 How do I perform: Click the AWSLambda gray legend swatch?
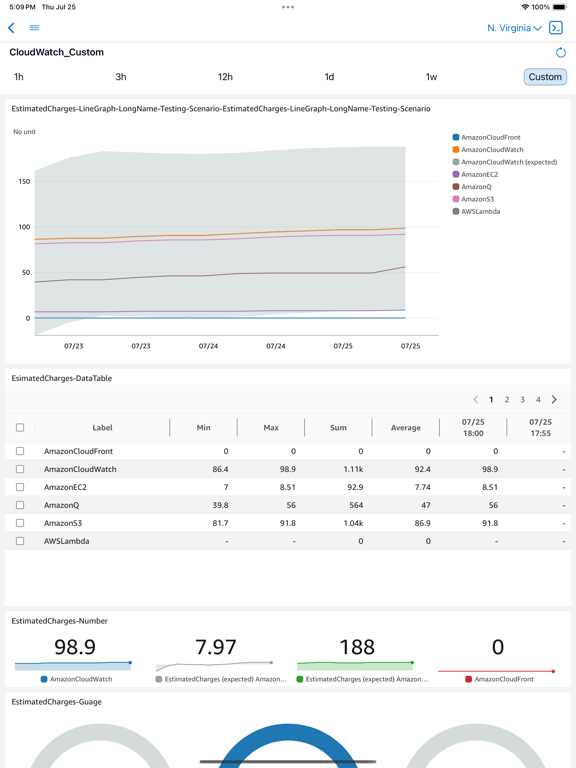456,212
